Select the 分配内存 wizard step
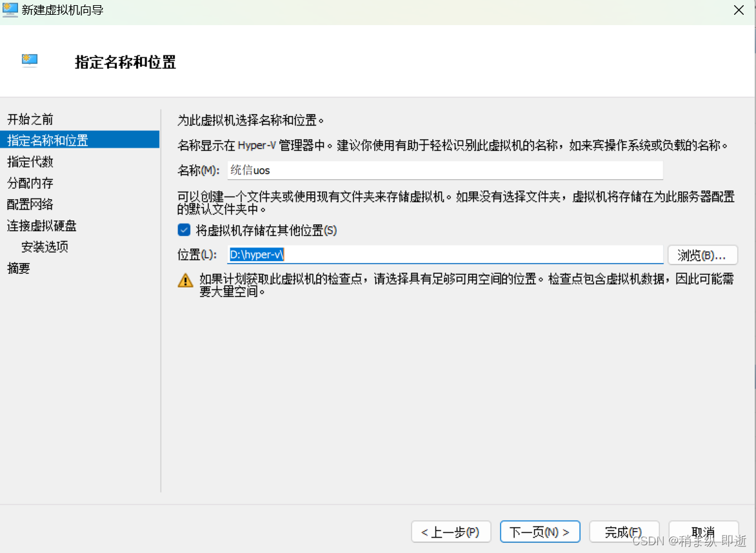 30,183
